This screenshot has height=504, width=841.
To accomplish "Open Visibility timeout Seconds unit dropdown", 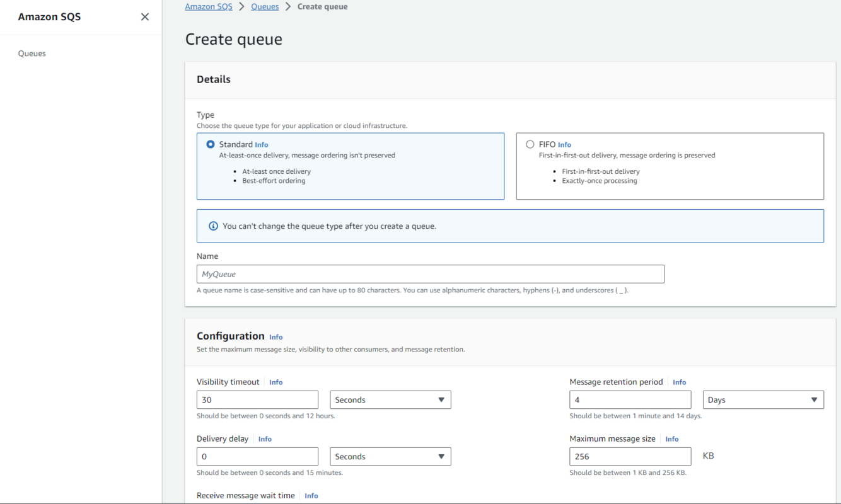I will (x=390, y=400).
